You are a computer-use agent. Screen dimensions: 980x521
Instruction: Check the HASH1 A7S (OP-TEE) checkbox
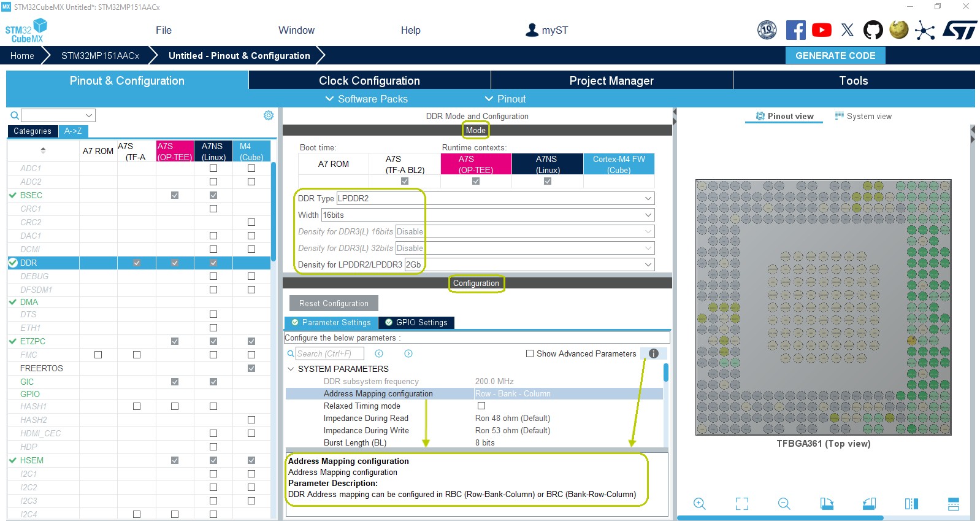pyautogui.click(x=175, y=406)
